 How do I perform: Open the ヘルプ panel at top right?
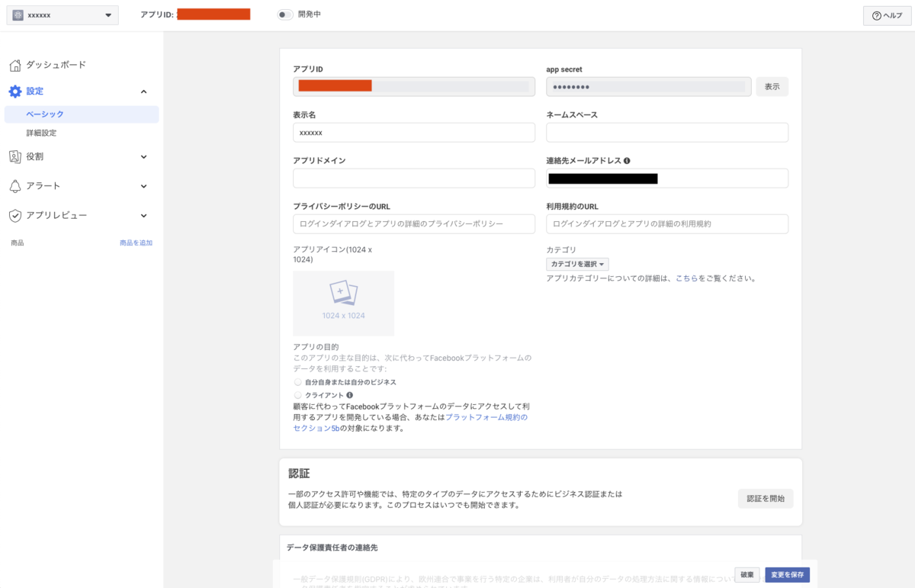point(887,14)
